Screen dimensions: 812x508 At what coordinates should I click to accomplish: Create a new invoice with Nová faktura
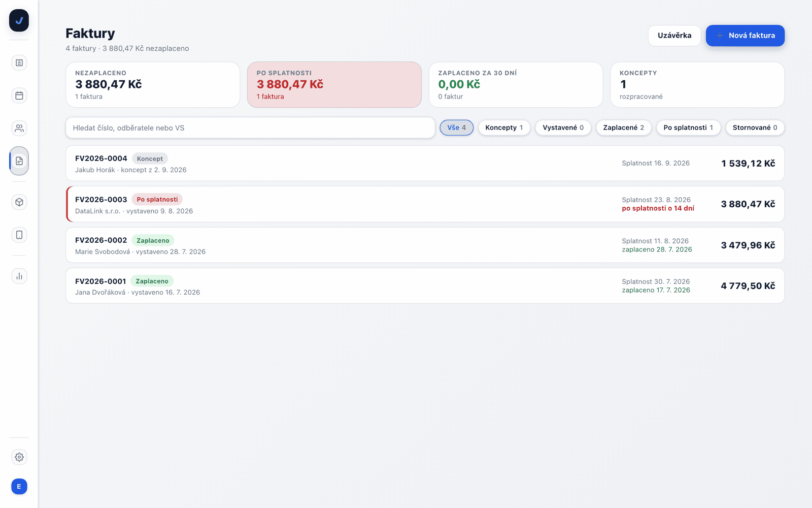click(745, 36)
